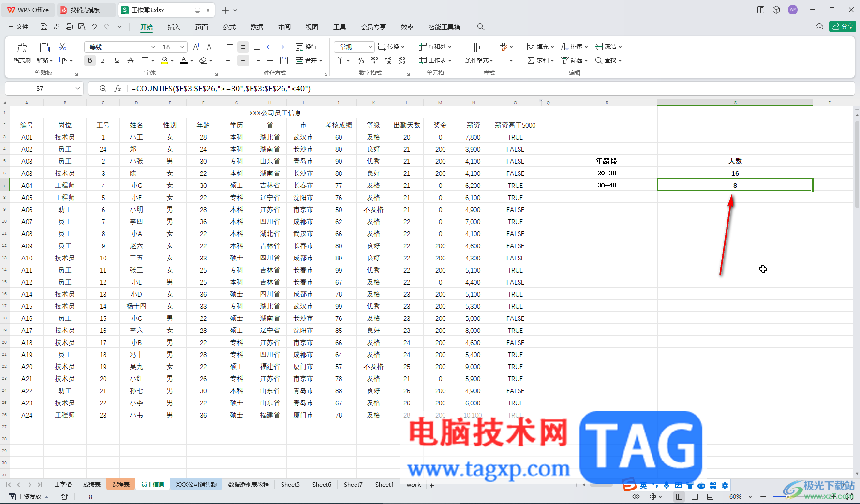Screen dimensions: 860x504
Task: Click the thousands separator icon
Action: pyautogui.click(x=374, y=60)
